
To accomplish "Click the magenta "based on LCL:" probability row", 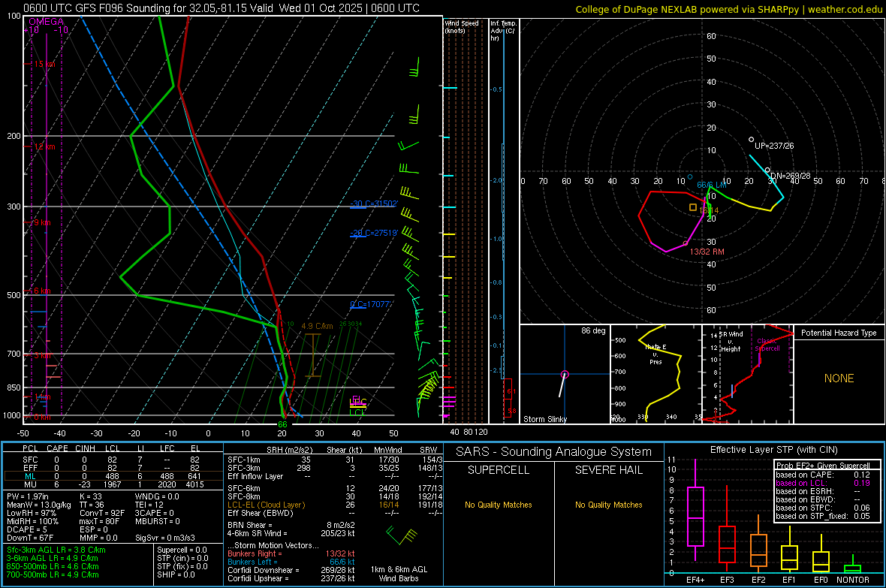I will click(823, 483).
